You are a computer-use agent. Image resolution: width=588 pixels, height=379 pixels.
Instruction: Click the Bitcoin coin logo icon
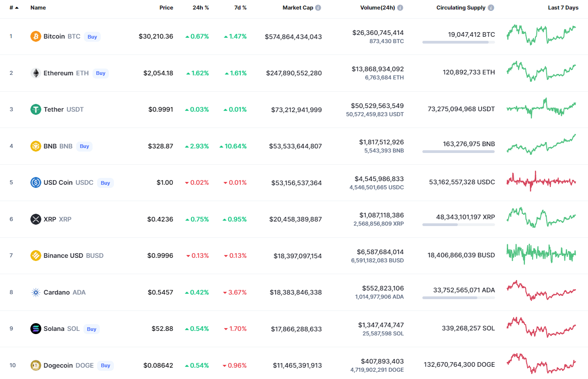(35, 36)
